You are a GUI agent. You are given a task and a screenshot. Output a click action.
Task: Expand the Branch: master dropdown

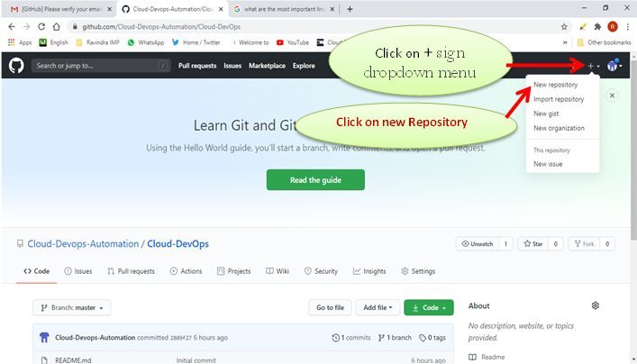(x=71, y=307)
